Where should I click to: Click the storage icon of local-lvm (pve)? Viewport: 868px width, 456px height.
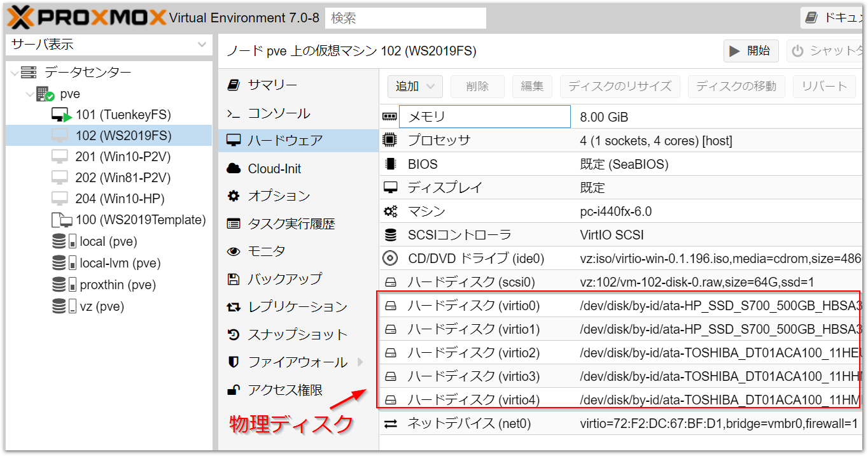(64, 263)
